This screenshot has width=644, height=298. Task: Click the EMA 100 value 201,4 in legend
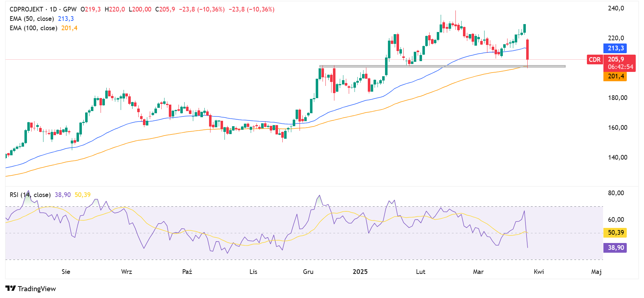pyautogui.click(x=69, y=28)
